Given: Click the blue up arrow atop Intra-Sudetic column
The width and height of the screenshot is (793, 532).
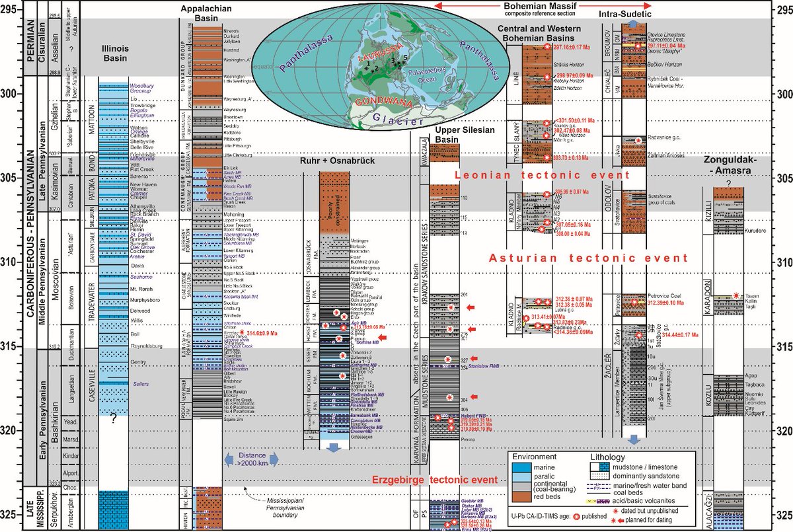Looking at the screenshot, I should (x=634, y=22).
